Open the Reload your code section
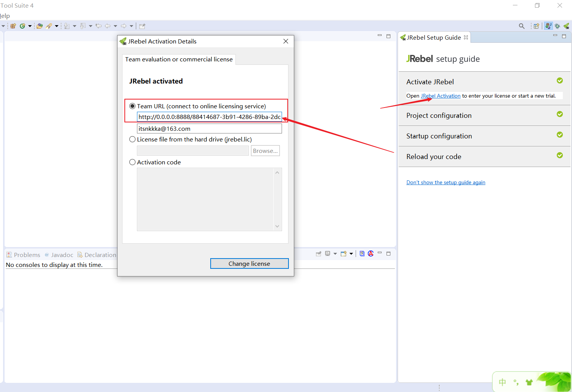 point(434,157)
